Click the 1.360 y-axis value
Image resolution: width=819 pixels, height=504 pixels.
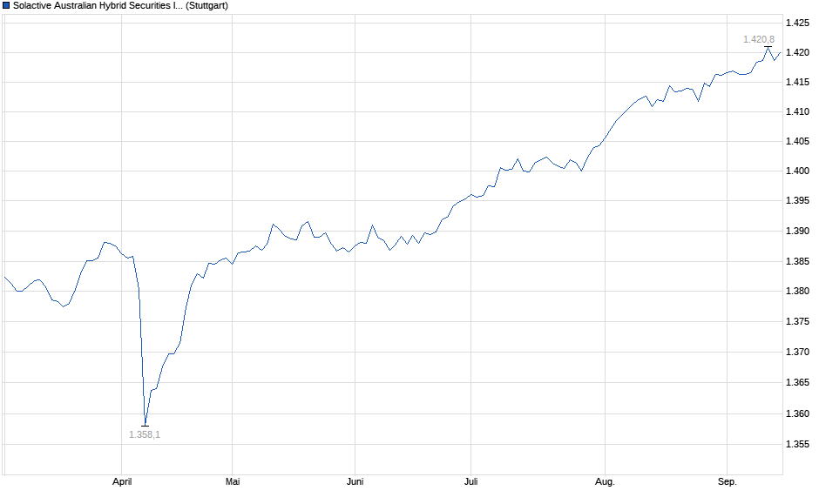click(797, 414)
